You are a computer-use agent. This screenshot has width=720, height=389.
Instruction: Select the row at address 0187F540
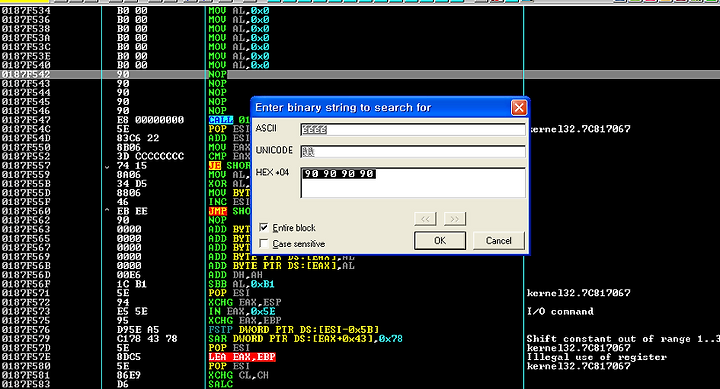pyautogui.click(x=360, y=65)
